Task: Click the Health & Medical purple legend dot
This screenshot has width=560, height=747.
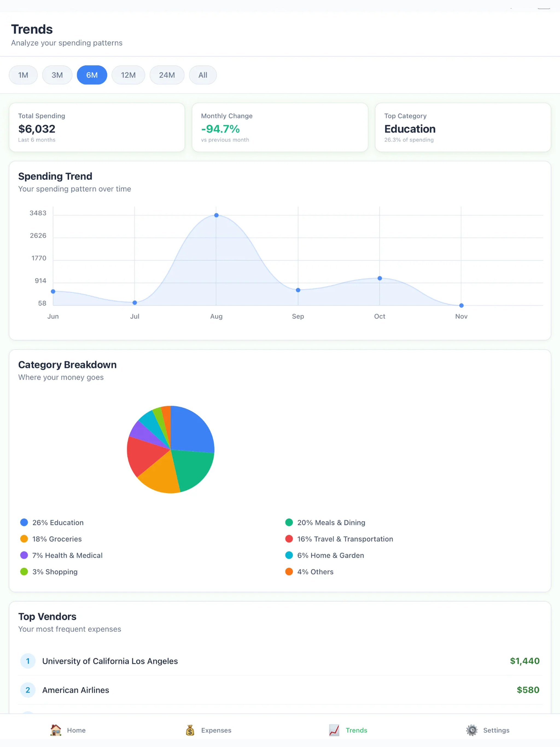Action: [24, 555]
